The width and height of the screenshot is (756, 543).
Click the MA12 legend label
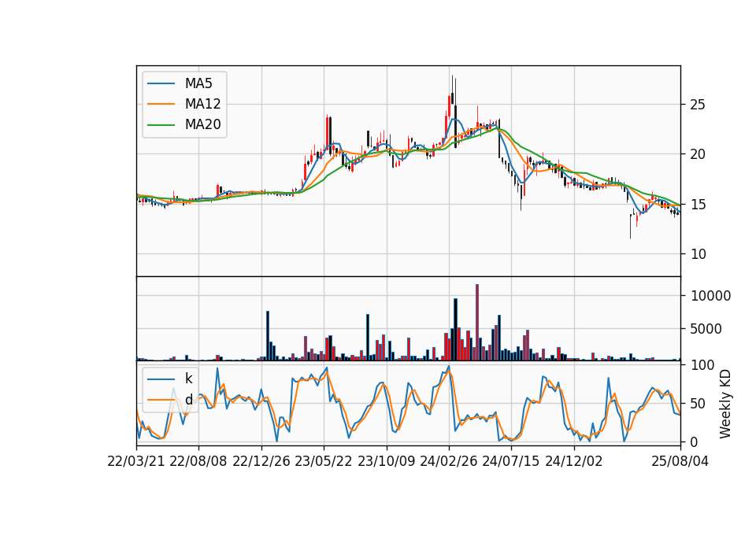(x=202, y=104)
